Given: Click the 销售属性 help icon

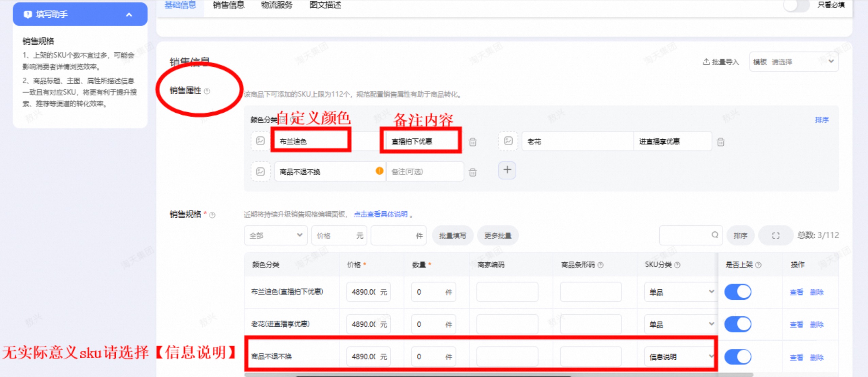Looking at the screenshot, I should pyautogui.click(x=207, y=91).
